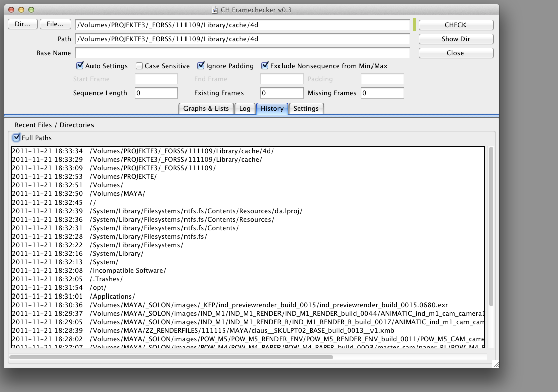This screenshot has height=392, width=558.
Task: Click the Close button
Action: [x=456, y=53]
